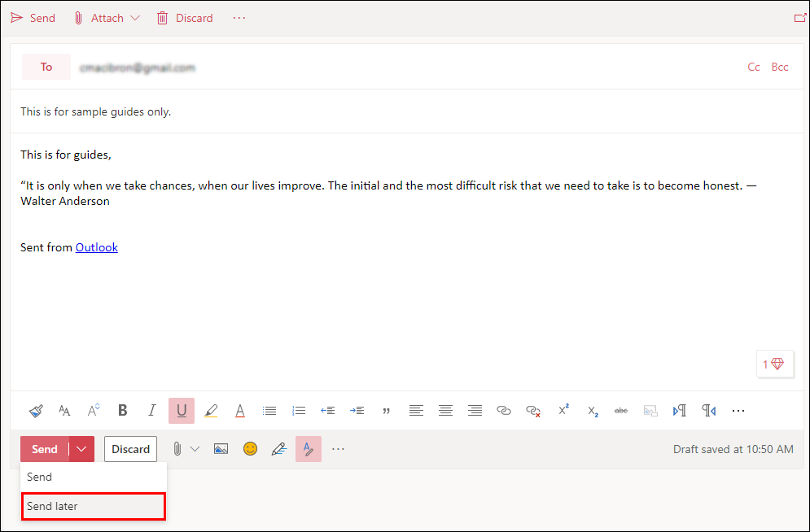Screen dimensions: 810x532
Task: Open the top bar more options ellipsis
Action: coord(239,18)
